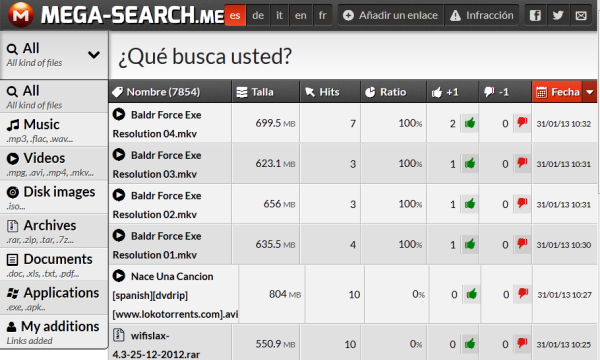600x360 pixels.
Task: Thumbs up Baldr Force Exe Resolution 02
Action: click(470, 204)
